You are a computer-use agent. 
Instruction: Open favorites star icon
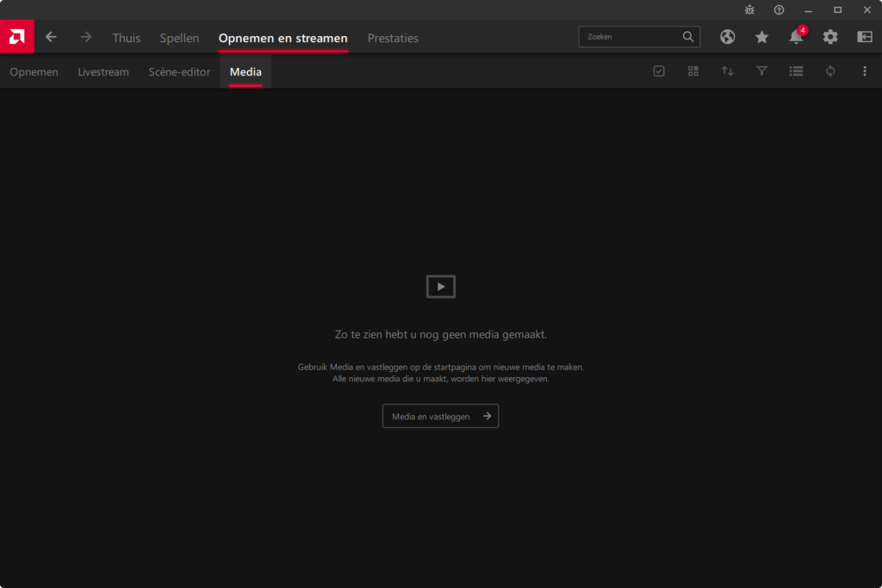tap(761, 37)
